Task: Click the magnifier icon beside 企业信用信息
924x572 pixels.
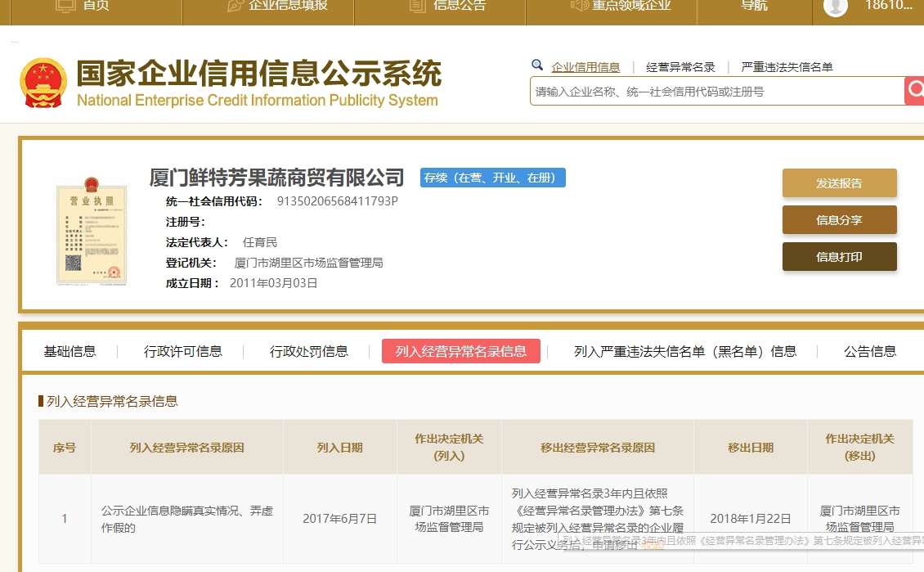Action: coord(537,65)
